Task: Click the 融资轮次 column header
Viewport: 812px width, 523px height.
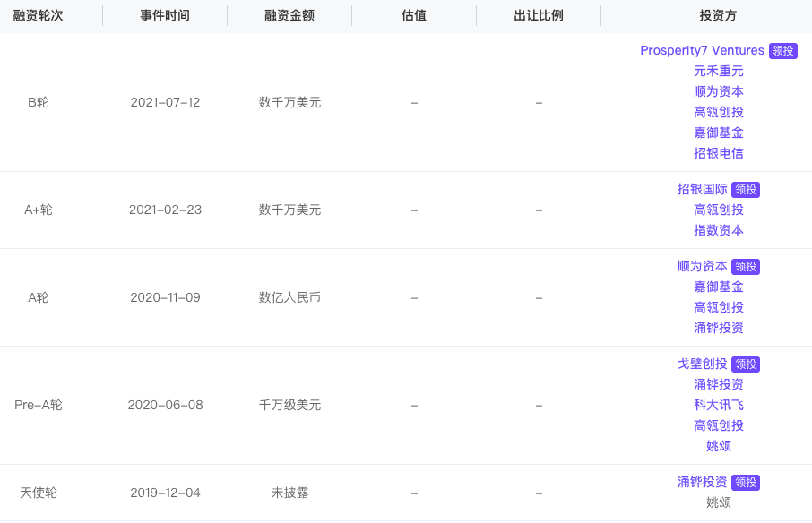Action: coord(38,15)
